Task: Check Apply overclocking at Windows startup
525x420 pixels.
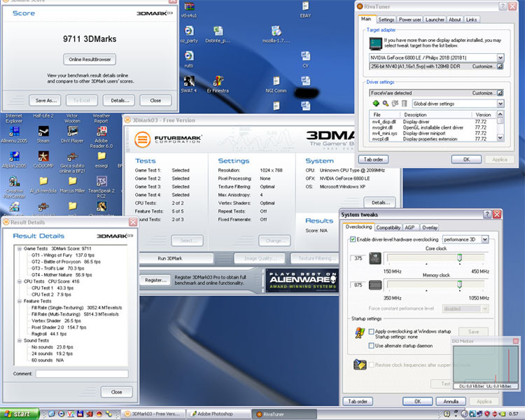Action: (371, 331)
